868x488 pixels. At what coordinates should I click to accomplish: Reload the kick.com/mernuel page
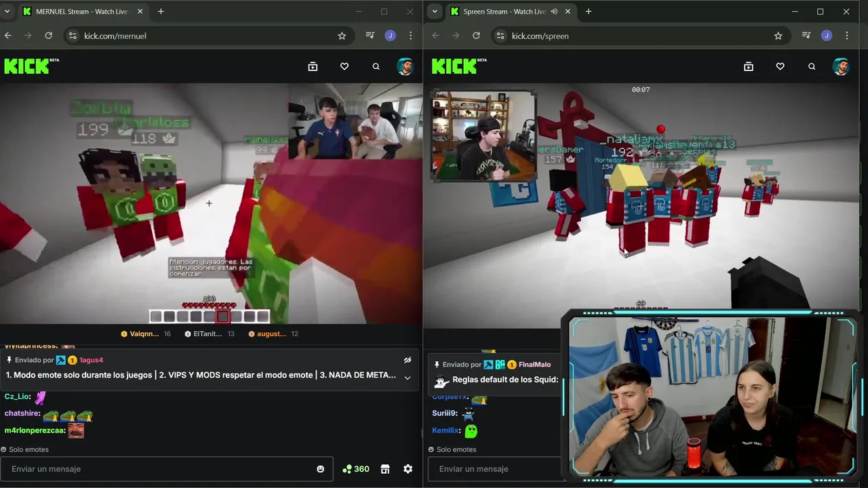tap(49, 36)
